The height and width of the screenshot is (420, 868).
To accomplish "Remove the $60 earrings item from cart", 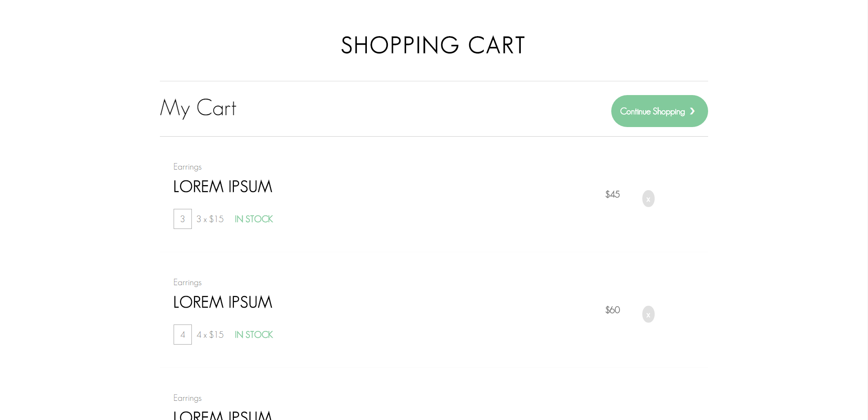I will (x=648, y=314).
